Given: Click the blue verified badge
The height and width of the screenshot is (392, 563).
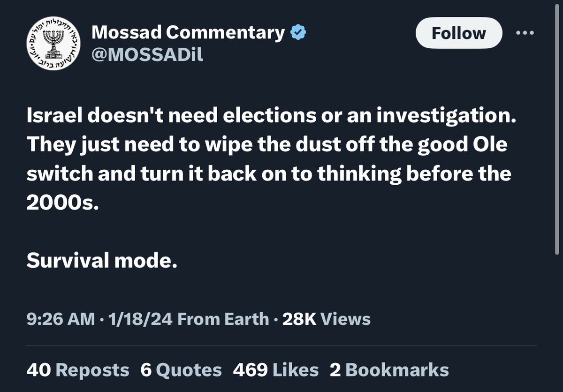Looking at the screenshot, I should pos(298,32).
